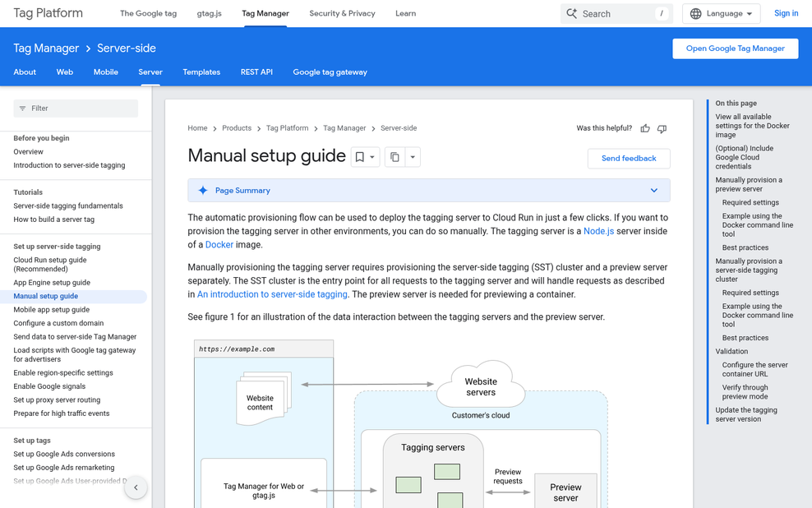
Task: Open the Learn top menu
Action: tap(405, 13)
